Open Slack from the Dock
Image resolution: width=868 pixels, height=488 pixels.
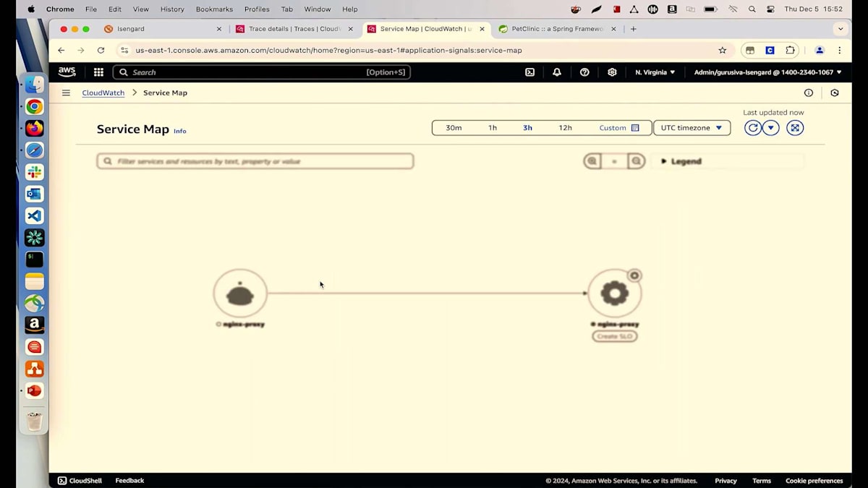tap(34, 172)
